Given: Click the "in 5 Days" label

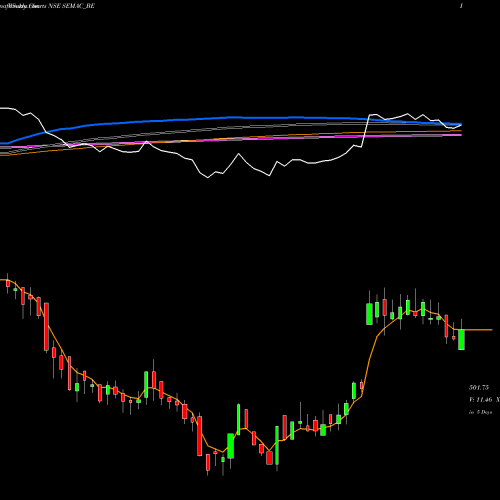Looking at the screenshot, I should point(480,412).
